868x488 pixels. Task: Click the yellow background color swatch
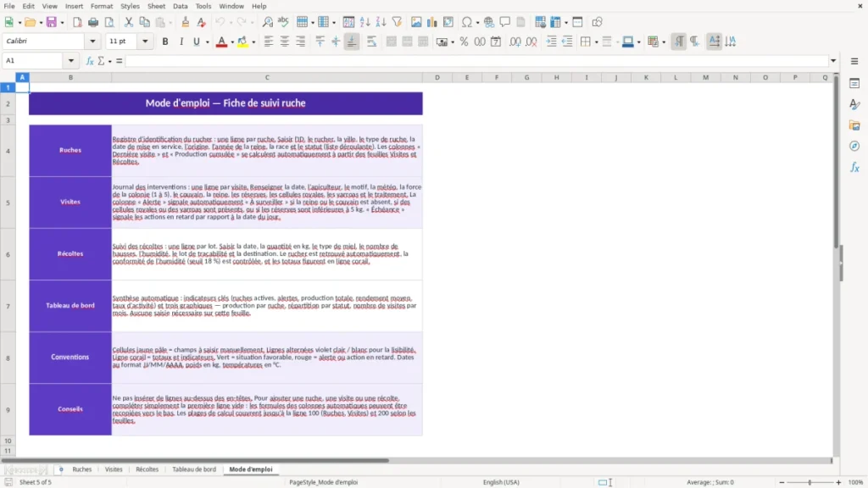[x=242, y=42]
